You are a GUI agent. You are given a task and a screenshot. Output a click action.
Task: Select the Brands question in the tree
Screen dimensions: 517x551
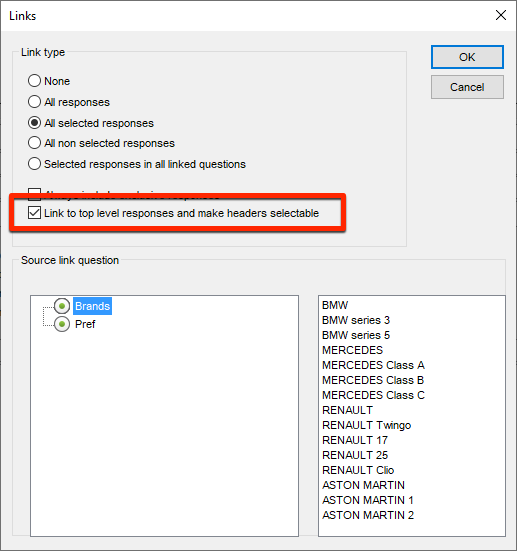point(92,306)
